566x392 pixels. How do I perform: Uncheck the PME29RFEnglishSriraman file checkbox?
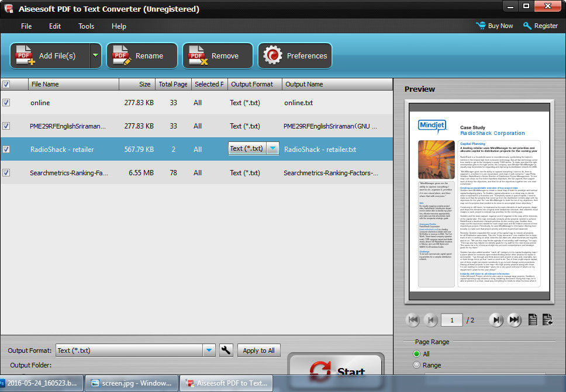click(x=6, y=126)
